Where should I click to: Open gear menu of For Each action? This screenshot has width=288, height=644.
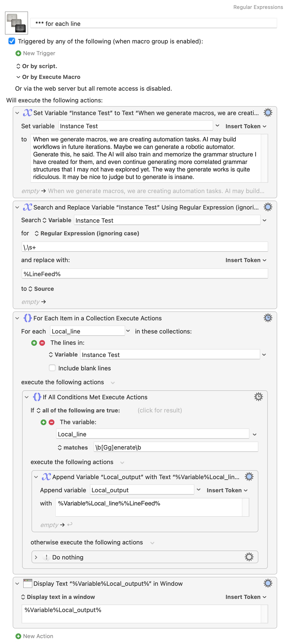point(268,318)
